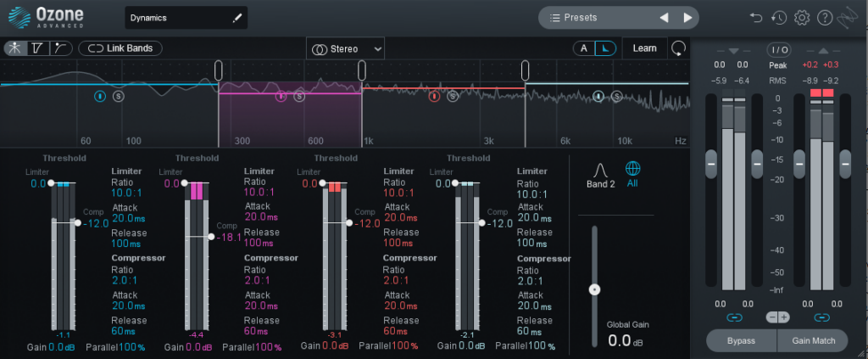Open the Stereo channel mode dropdown

coord(346,48)
